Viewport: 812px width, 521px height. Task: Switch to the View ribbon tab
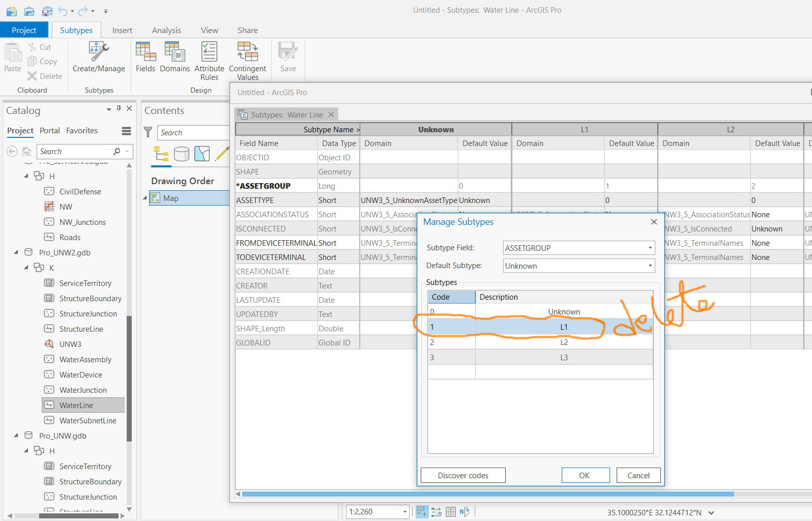click(210, 30)
